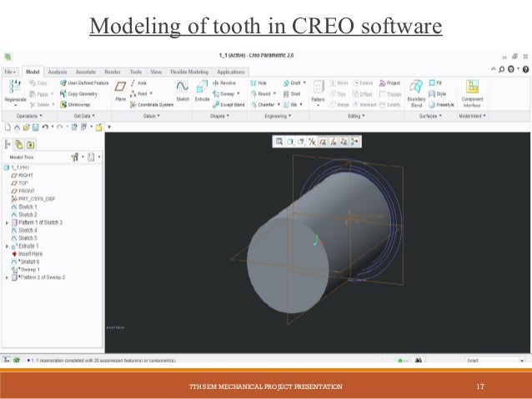This screenshot has width=532, height=399.
Task: Select the FRONT datum plane in tree
Action: [23, 192]
